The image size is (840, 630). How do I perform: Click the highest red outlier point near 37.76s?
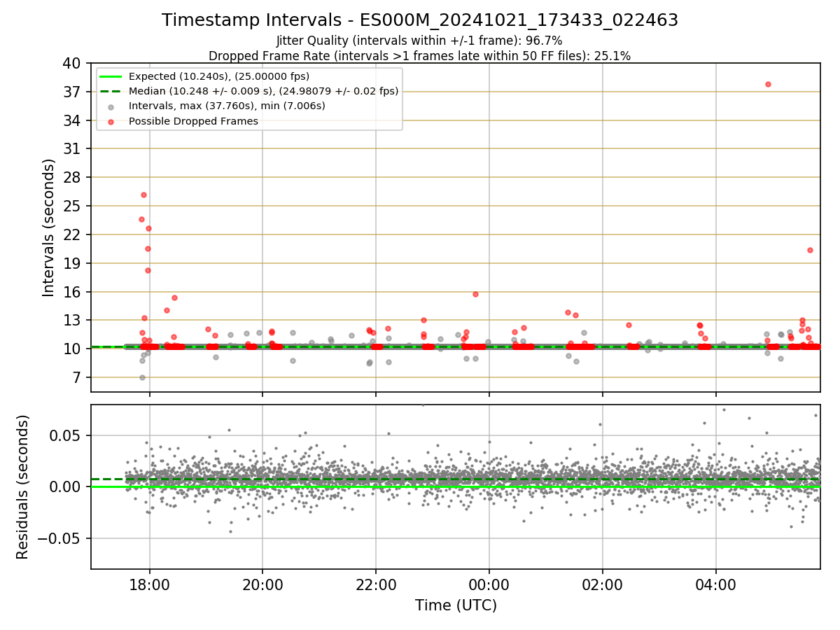pyautogui.click(x=768, y=84)
